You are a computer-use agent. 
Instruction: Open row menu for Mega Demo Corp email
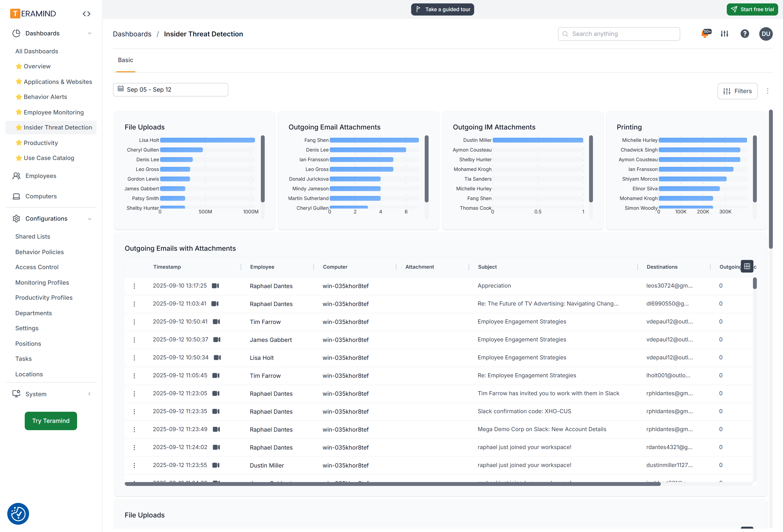click(x=134, y=430)
